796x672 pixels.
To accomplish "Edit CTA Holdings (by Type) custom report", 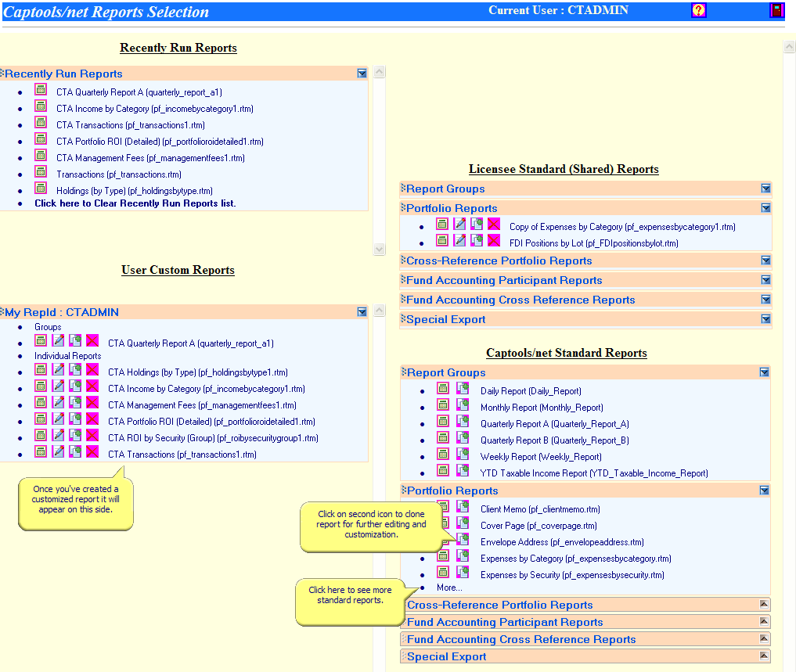I will coord(58,370).
